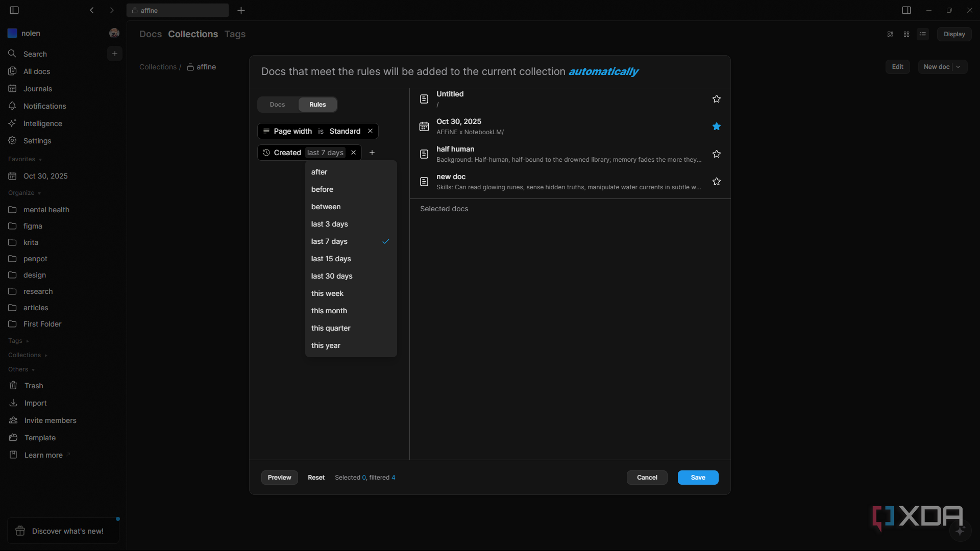The image size is (980, 551).
Task: Open Standard page width dropdown
Action: point(345,131)
